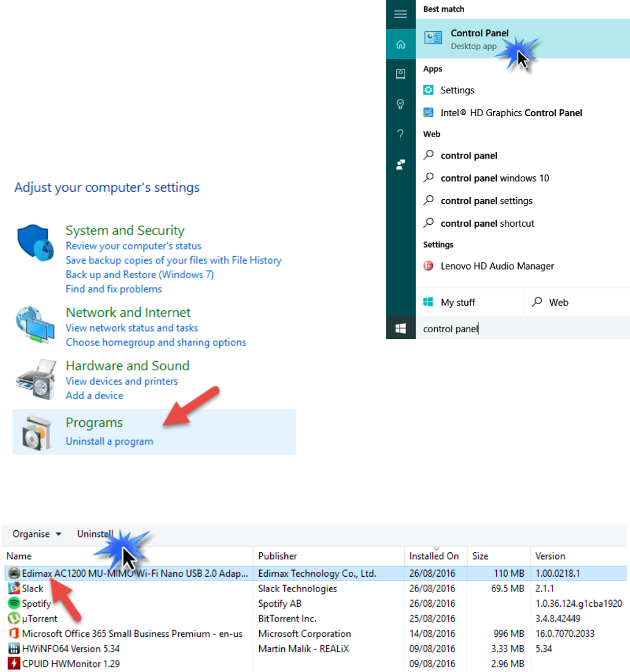Open 'View devices and printers' link
Image resolution: width=630 pixels, height=672 pixels.
tap(122, 381)
